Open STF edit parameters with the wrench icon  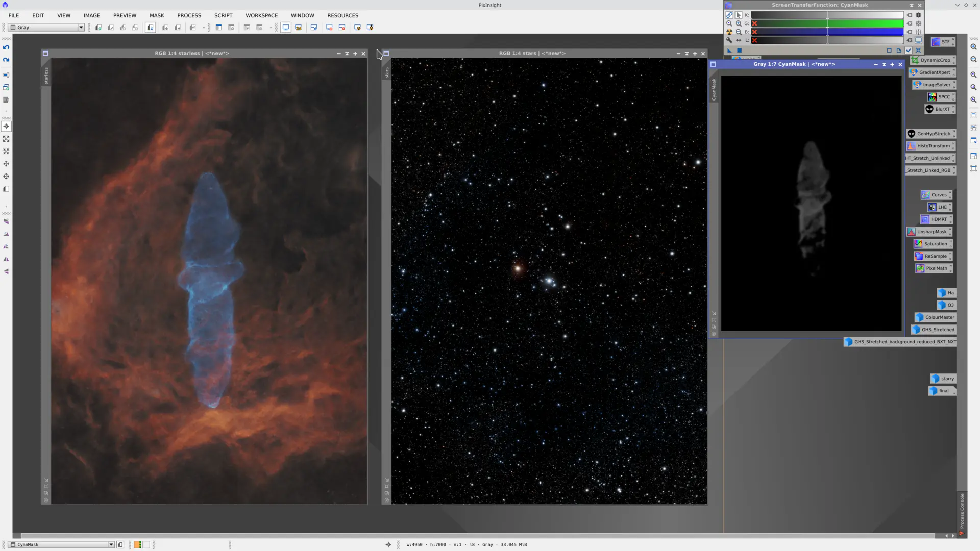click(729, 40)
